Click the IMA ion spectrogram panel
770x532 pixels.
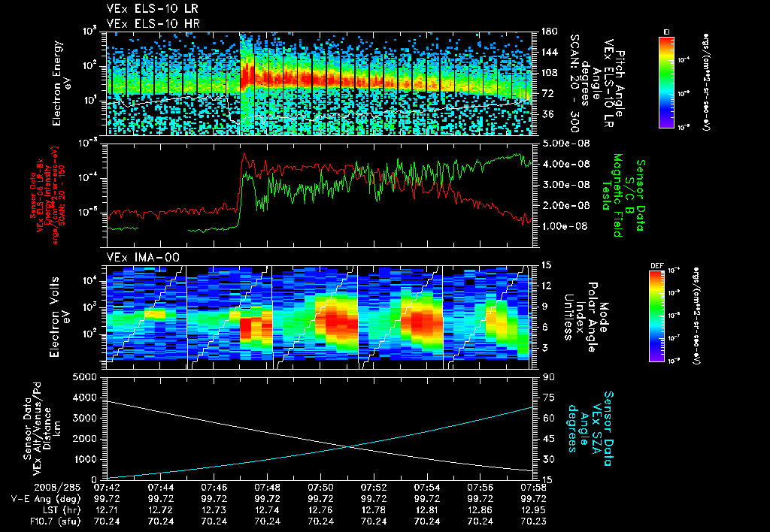coord(320,317)
